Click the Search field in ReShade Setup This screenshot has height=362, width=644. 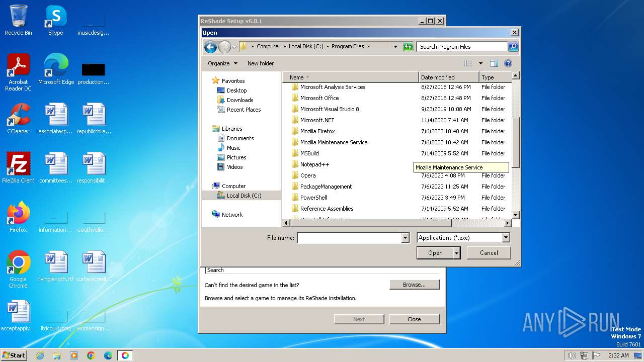pos(321,270)
